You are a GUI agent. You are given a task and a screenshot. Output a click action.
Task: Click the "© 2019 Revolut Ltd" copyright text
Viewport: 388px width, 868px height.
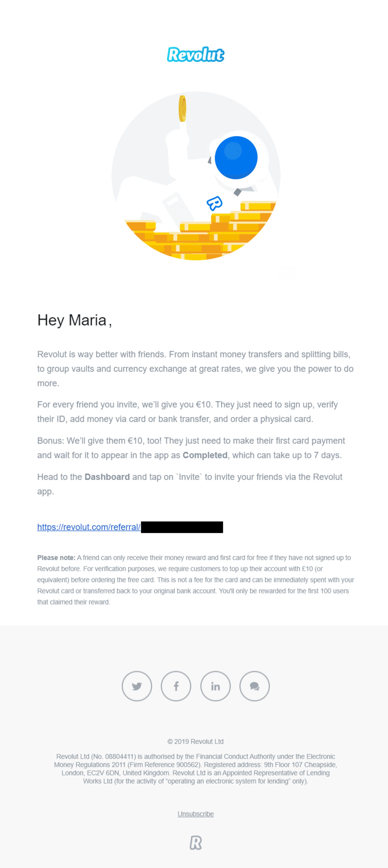click(195, 741)
